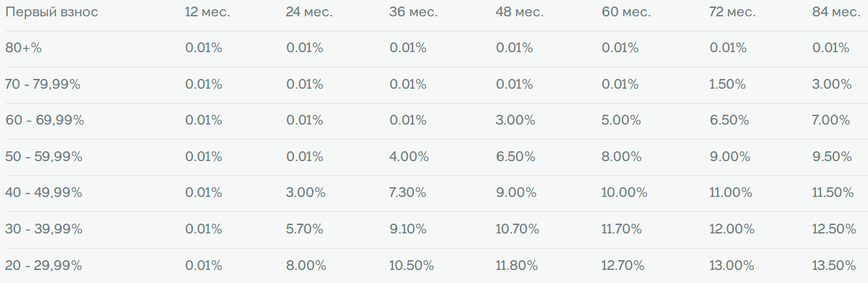868x283 pixels.
Task: Click the "70 - 79,99%" row label
Action: click(42, 84)
